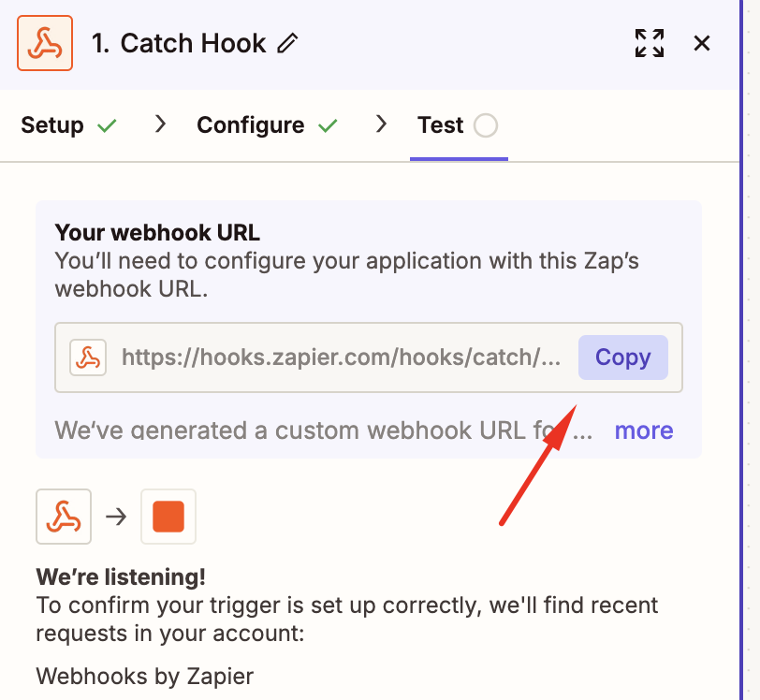Screen dimensions: 760x700
Task: Switch to the Setup tab
Action: (x=52, y=125)
